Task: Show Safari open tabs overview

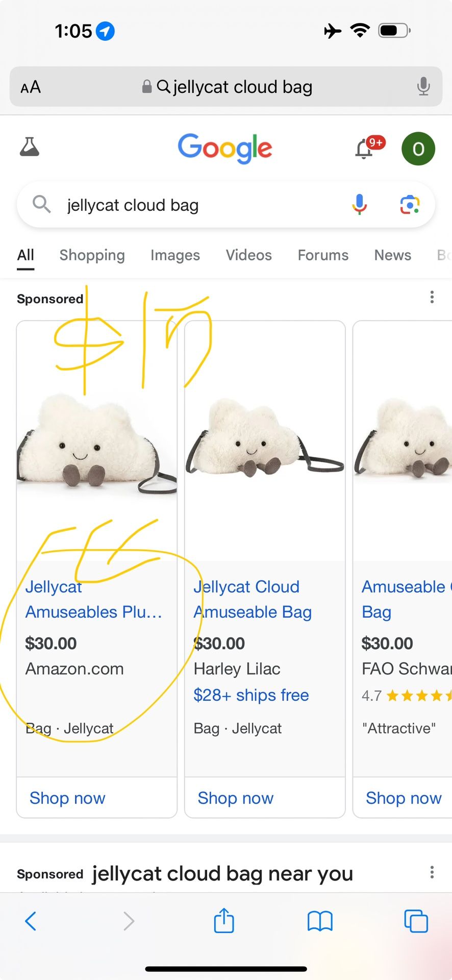Action: [416, 921]
